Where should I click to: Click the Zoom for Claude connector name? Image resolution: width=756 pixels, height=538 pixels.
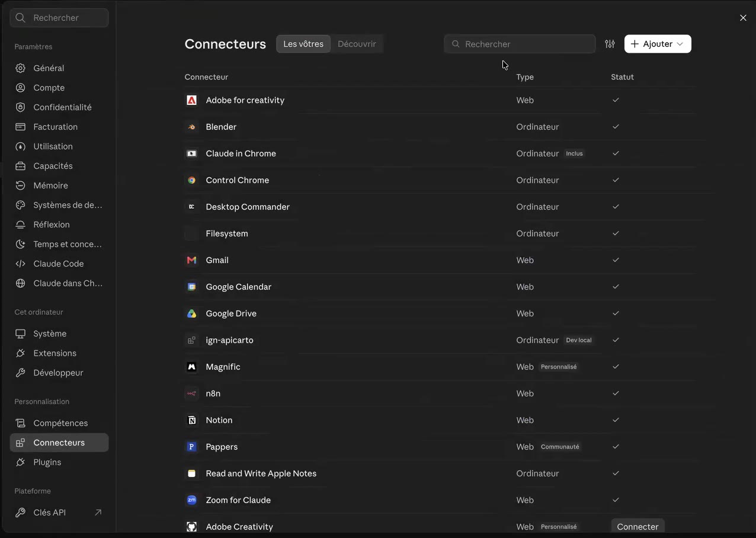click(238, 500)
